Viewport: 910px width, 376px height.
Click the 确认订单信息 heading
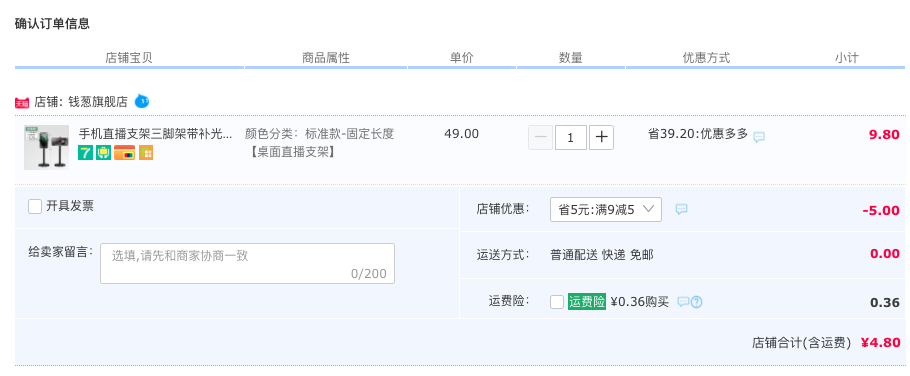[52, 24]
